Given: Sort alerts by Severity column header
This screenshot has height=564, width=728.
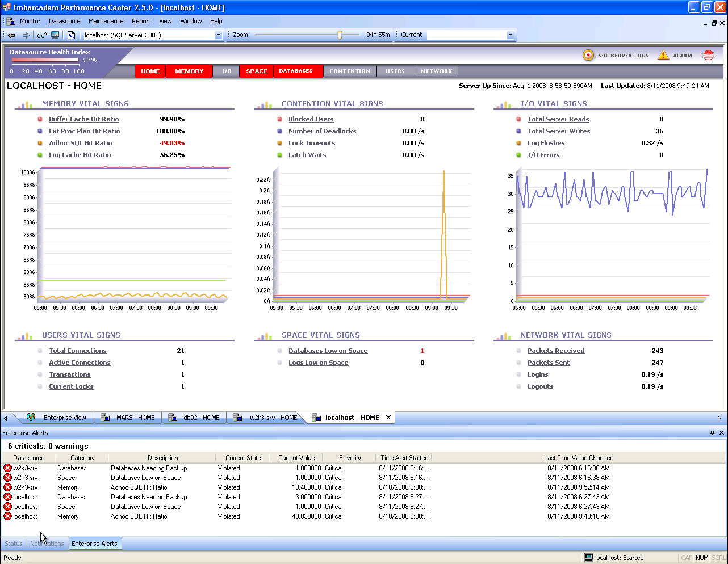Looking at the screenshot, I should [350, 458].
